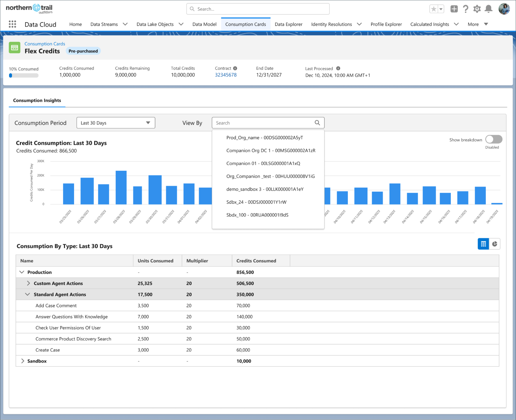Viewport: 516px width, 420px height.
Task: Expand the Identity Resolutions nav dropdown
Action: [x=359, y=24]
